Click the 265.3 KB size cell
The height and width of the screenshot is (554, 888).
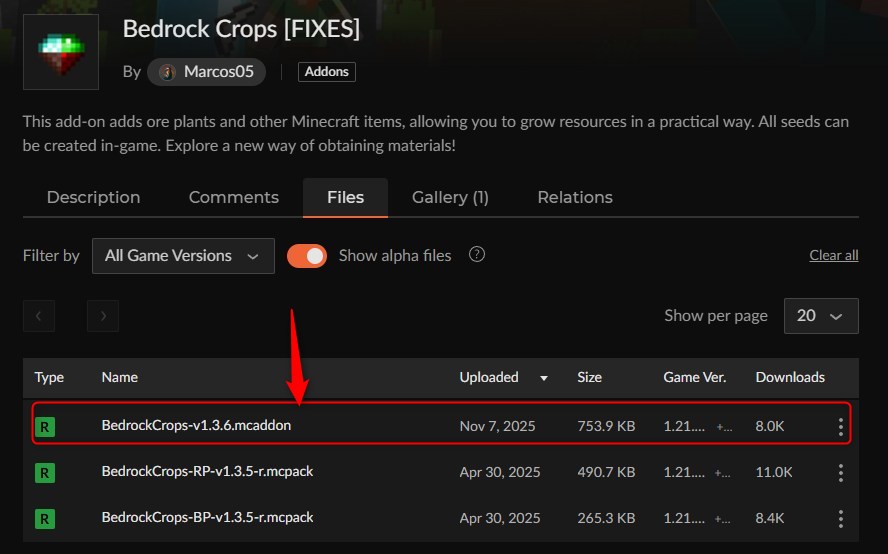pyautogui.click(x=606, y=518)
